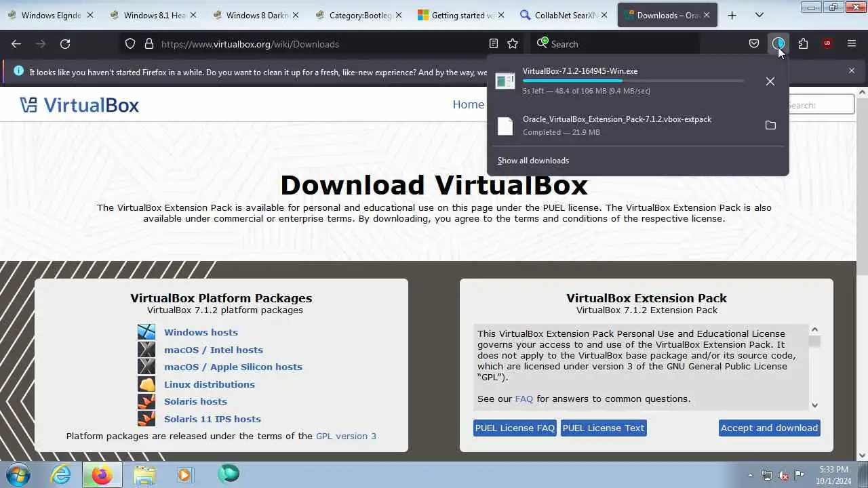868x488 pixels.
Task: Open the FAQ link in license text
Action: [x=524, y=399]
